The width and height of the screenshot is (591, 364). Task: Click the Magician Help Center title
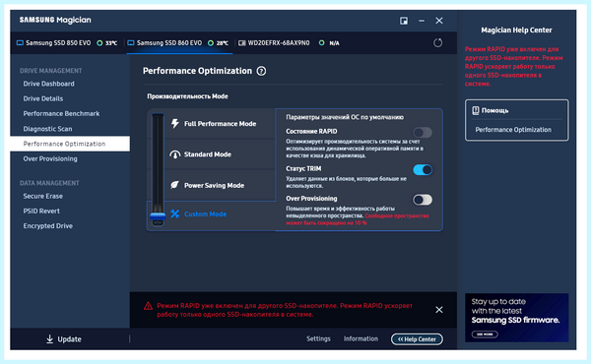click(516, 30)
